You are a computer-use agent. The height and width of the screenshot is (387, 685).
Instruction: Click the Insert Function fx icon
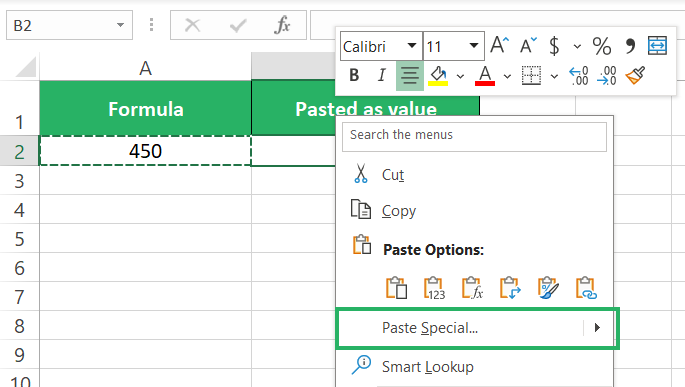coord(282,25)
